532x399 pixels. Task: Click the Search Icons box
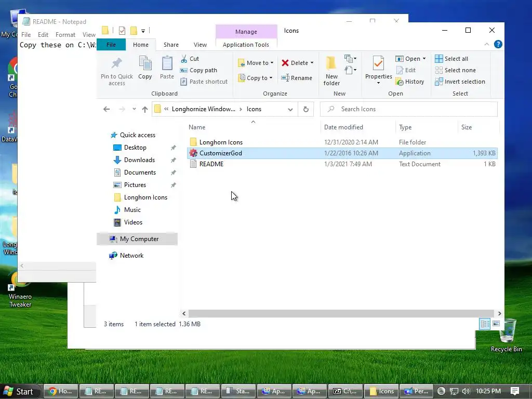point(408,109)
